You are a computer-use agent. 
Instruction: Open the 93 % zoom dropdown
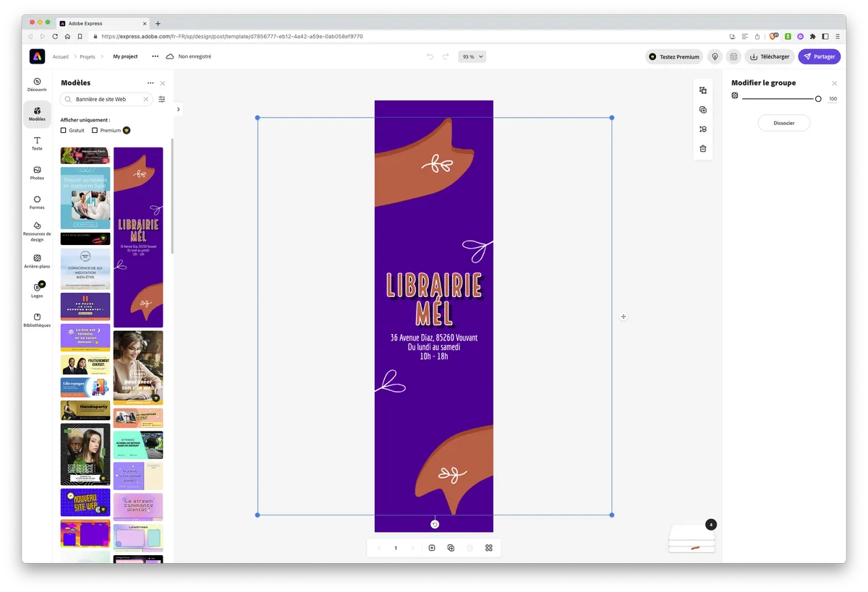472,56
